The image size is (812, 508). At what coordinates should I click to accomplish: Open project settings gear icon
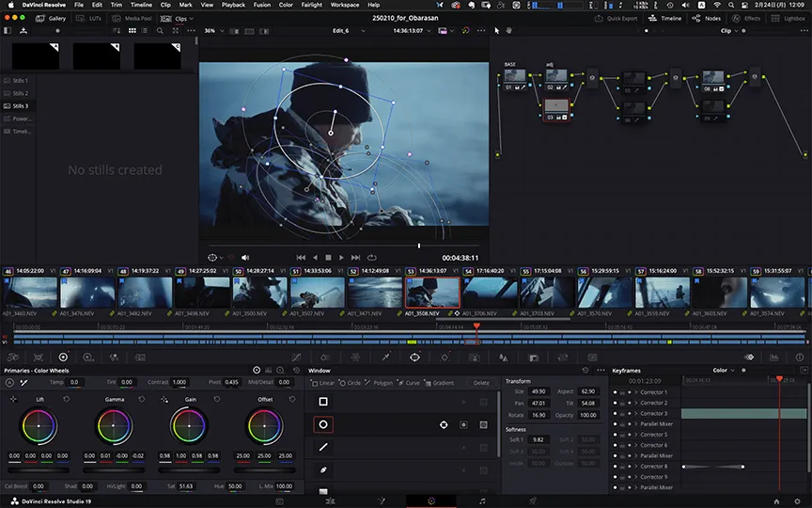[x=800, y=500]
